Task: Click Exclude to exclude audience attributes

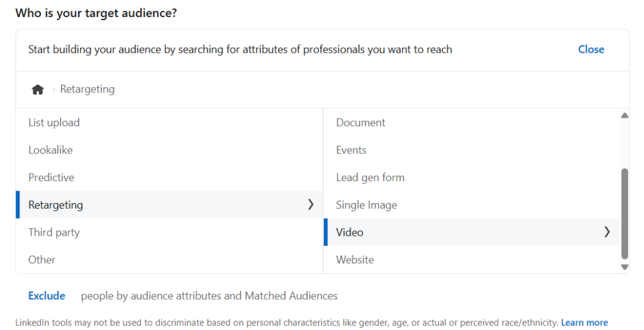Action: pyautogui.click(x=47, y=295)
